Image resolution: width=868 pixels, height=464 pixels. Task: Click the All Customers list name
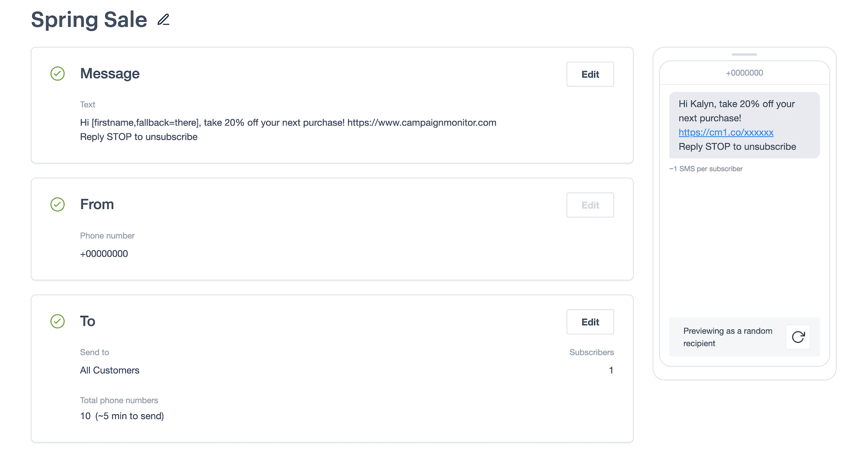point(109,370)
